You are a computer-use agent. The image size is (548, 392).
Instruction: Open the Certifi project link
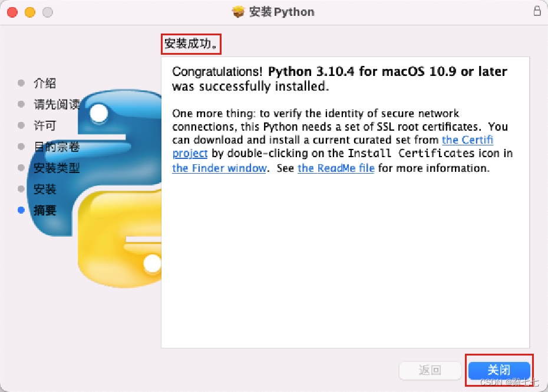468,139
